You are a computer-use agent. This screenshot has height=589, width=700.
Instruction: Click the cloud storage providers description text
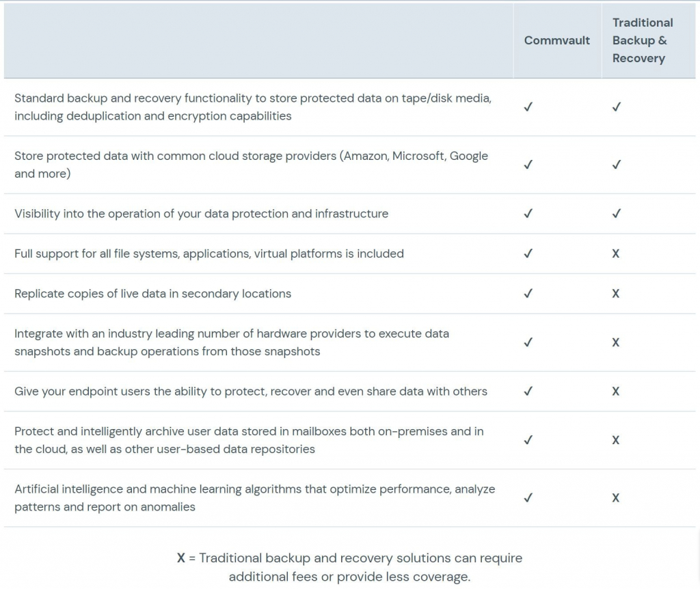251,165
